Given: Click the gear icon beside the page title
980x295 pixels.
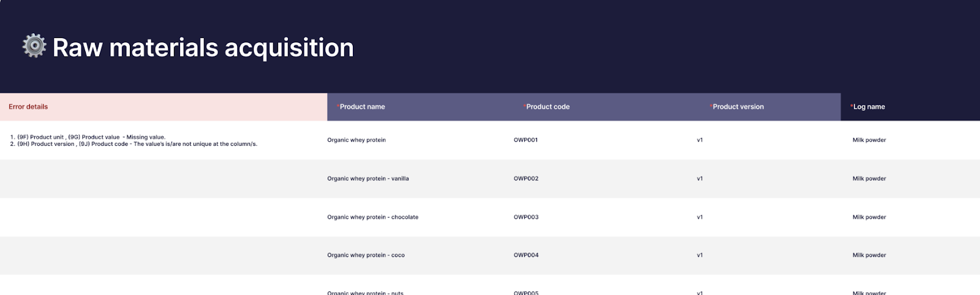Looking at the screenshot, I should click(x=34, y=47).
